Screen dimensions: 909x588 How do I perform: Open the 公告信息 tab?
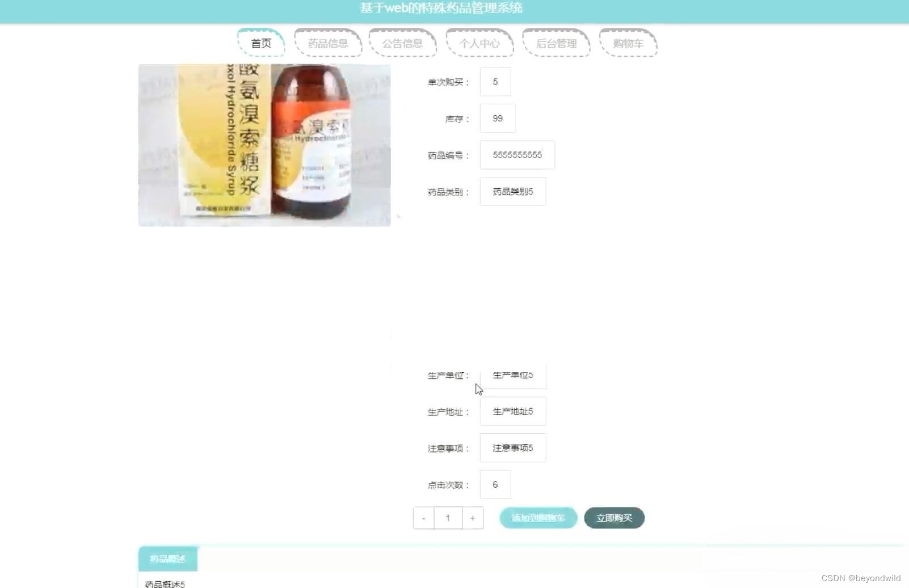402,43
